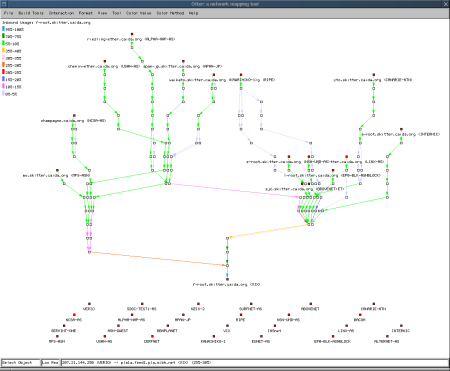The image size is (450, 371).
Task: Click the long pink link crossing the middle
Action: [235, 190]
